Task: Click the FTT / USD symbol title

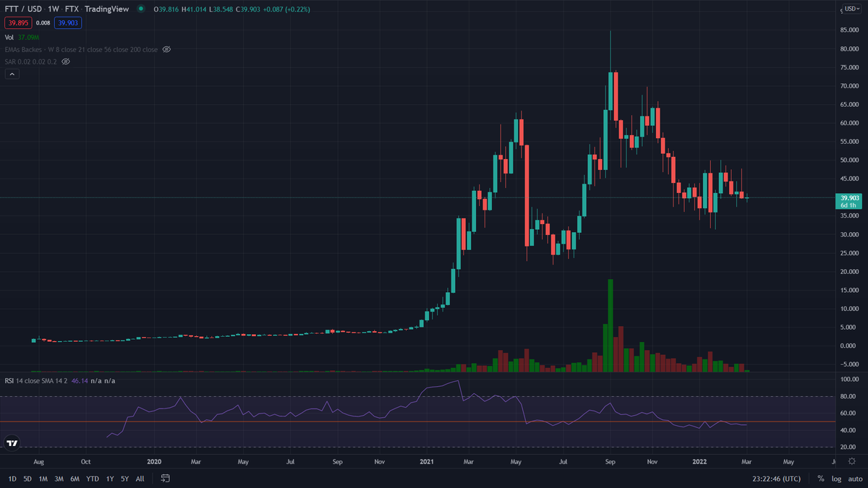Action: [24, 9]
